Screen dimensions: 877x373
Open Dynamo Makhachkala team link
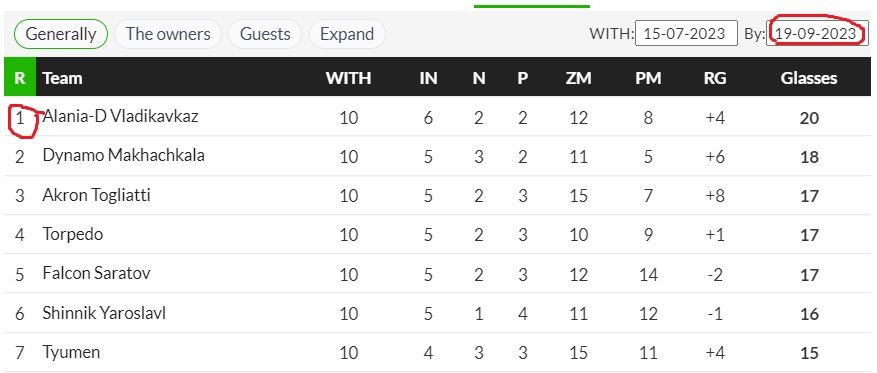point(124,155)
